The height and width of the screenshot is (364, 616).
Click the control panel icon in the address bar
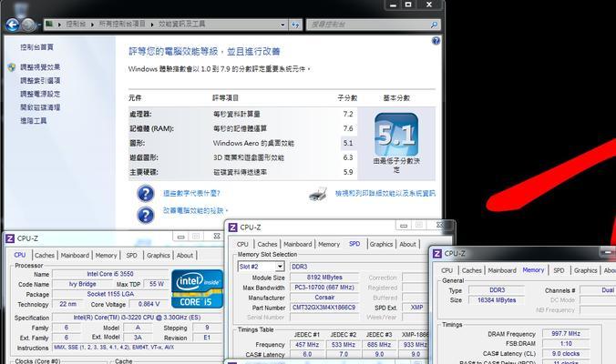pos(49,24)
